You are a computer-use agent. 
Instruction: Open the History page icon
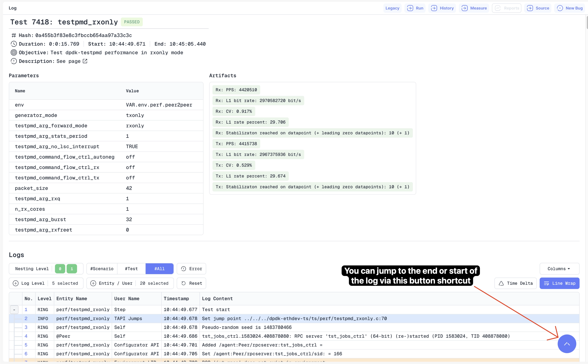click(x=434, y=8)
